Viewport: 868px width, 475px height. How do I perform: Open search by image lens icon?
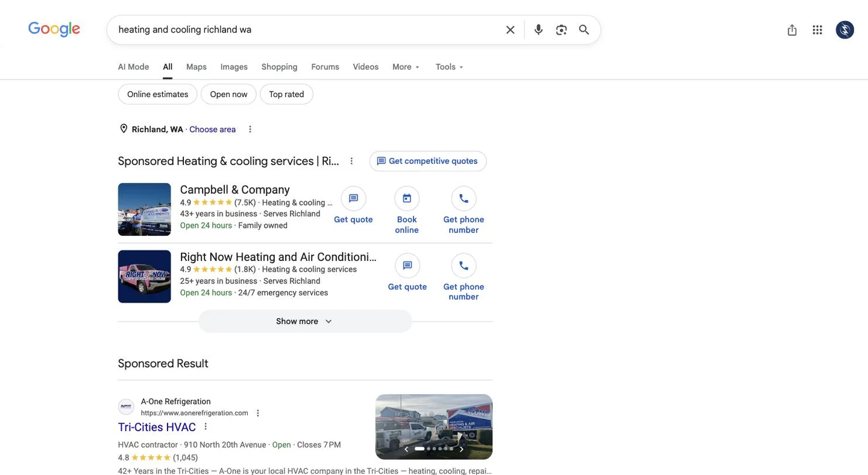tap(561, 30)
